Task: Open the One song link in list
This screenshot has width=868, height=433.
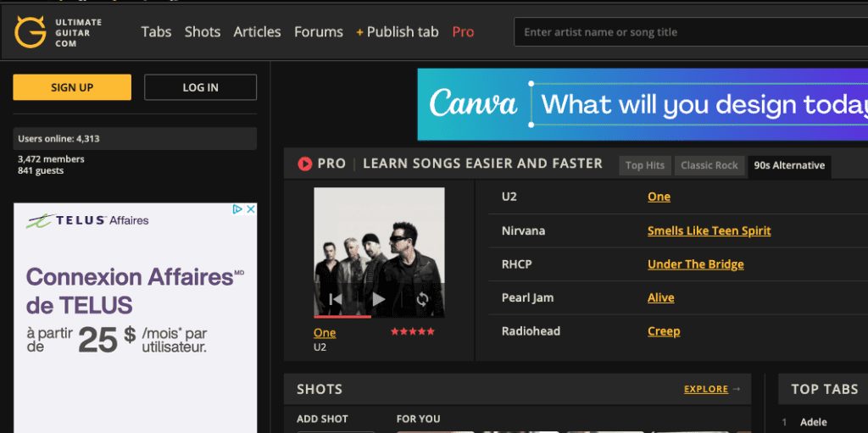Action: (659, 197)
